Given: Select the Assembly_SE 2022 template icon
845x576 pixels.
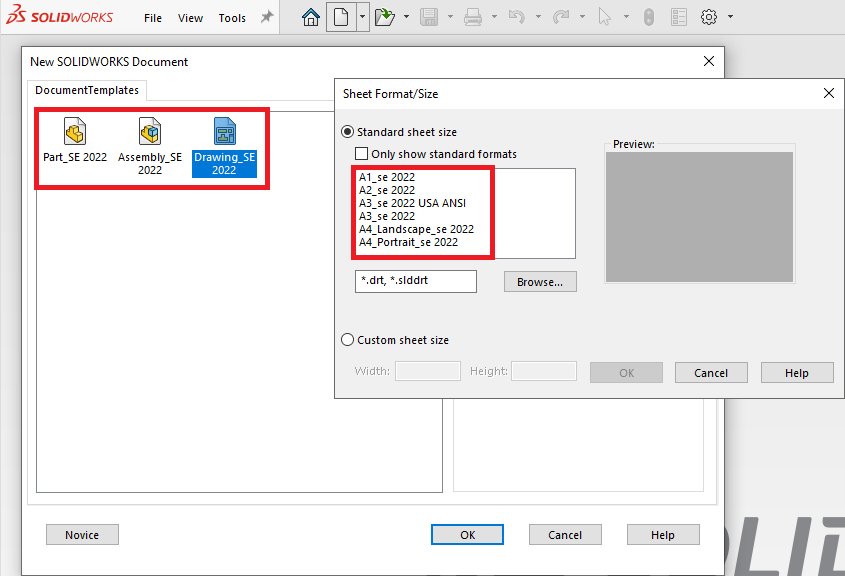Looking at the screenshot, I should 150,132.
